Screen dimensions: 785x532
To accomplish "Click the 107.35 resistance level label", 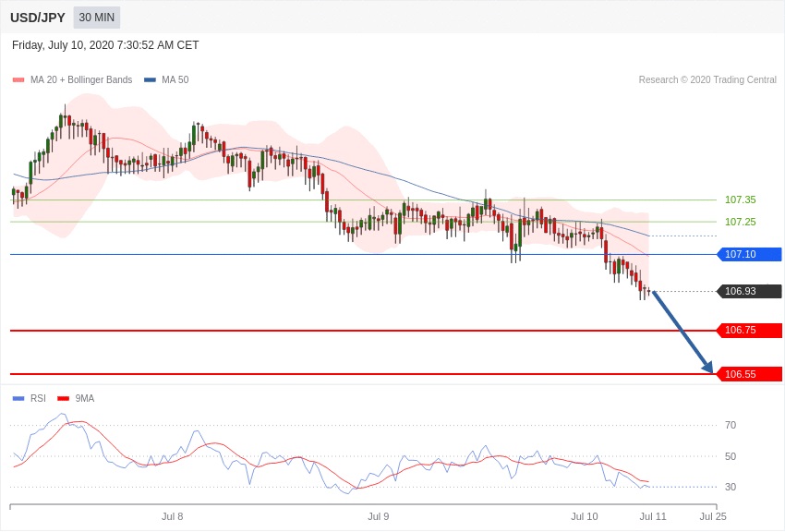I will coord(740,199).
